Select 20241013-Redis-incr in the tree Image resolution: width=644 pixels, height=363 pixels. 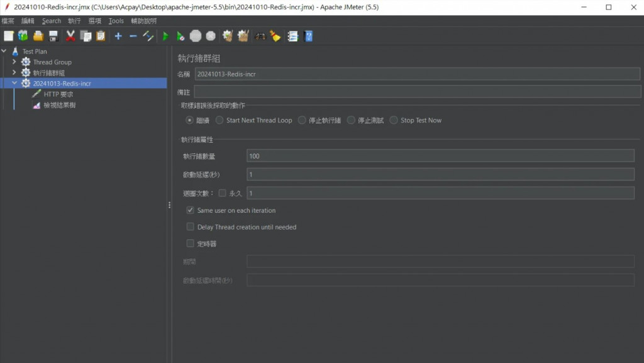point(62,84)
